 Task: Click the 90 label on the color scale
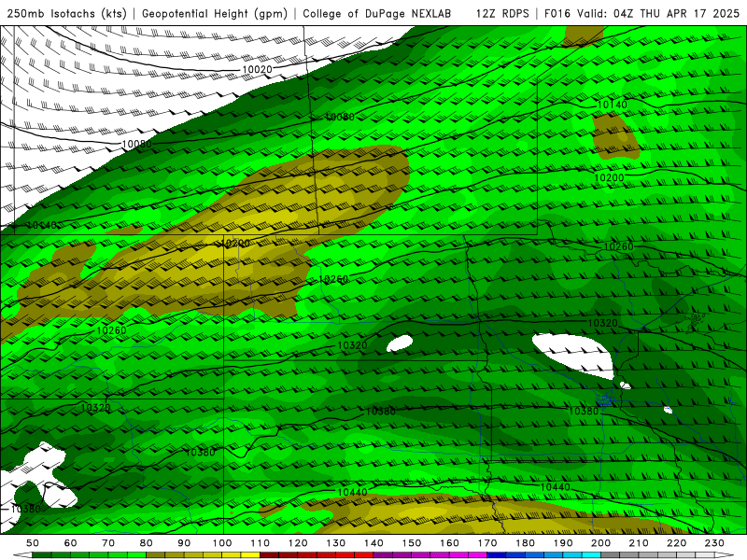pos(184,543)
